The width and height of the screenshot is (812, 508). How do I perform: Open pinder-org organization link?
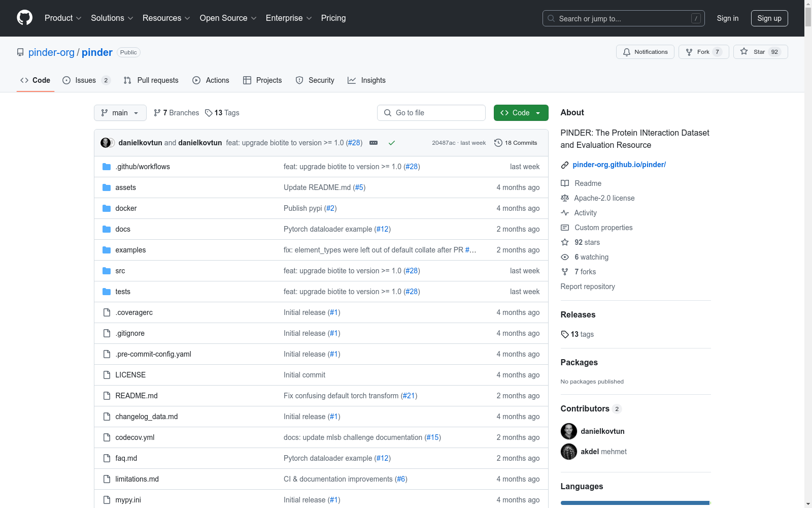pyautogui.click(x=51, y=52)
